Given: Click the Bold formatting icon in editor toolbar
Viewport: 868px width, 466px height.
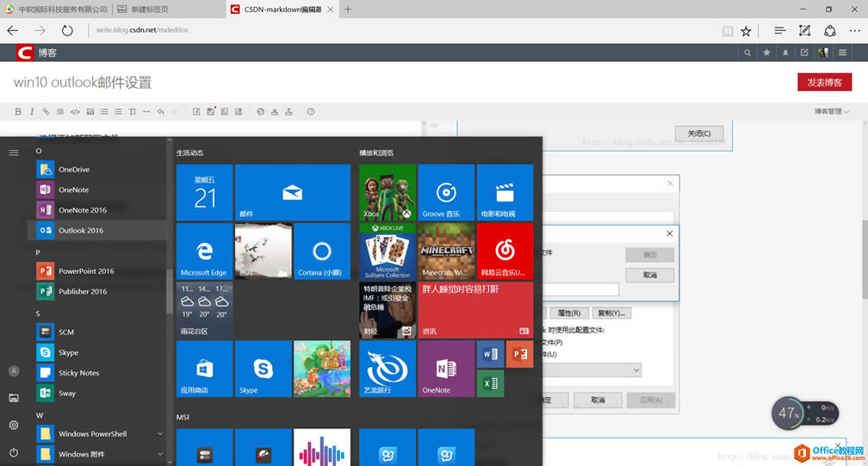Looking at the screenshot, I should [x=19, y=111].
